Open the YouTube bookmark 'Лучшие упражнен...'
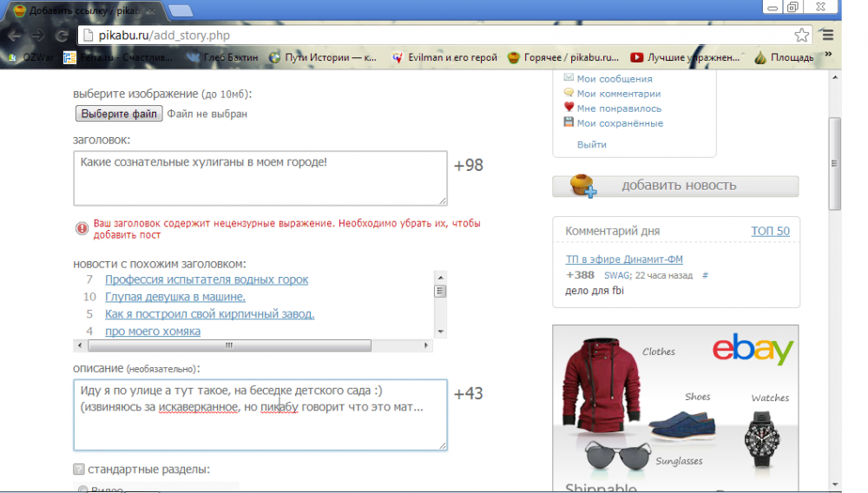 (685, 58)
